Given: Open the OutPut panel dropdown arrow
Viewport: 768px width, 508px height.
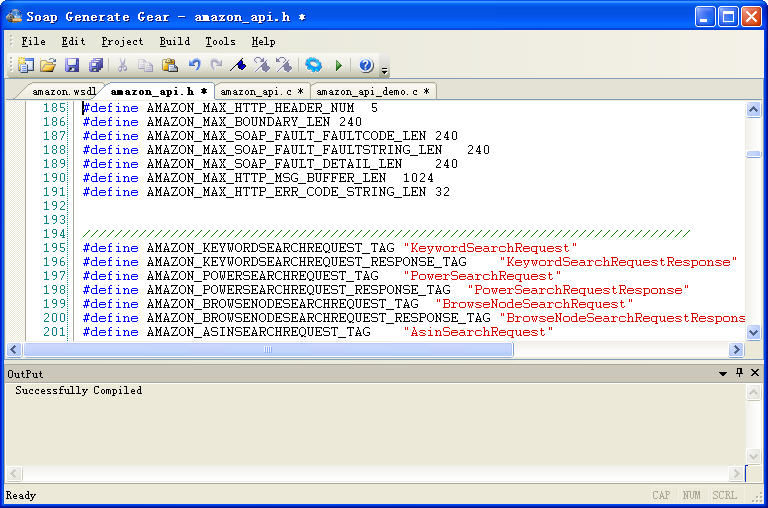Looking at the screenshot, I should click(x=723, y=373).
